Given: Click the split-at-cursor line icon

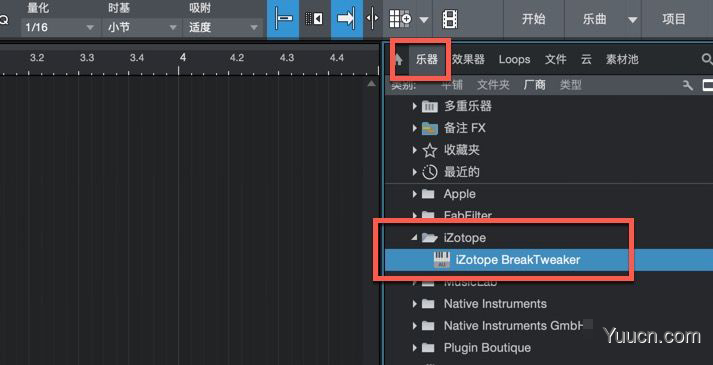Looking at the screenshot, I should [372, 19].
